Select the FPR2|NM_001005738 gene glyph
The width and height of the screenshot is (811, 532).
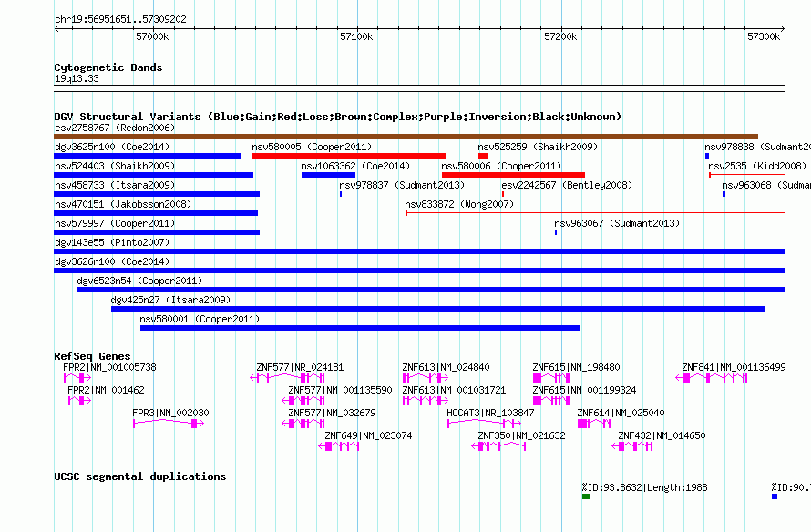(x=77, y=378)
